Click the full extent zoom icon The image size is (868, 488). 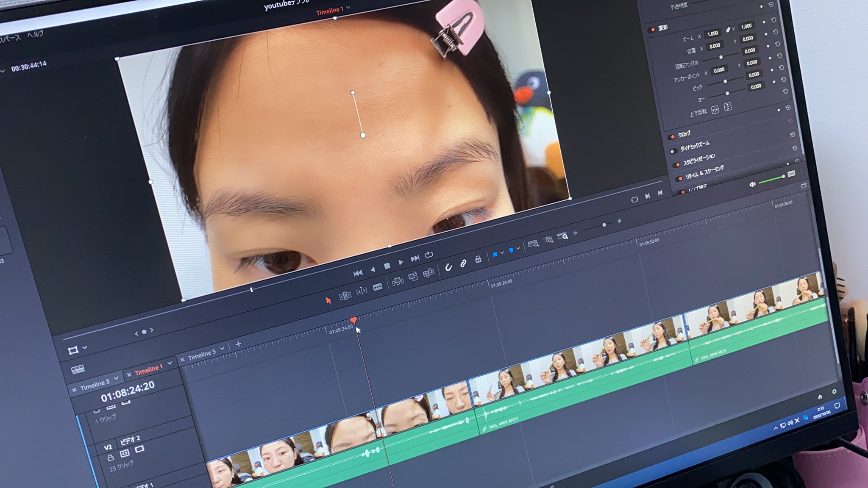coord(533,244)
